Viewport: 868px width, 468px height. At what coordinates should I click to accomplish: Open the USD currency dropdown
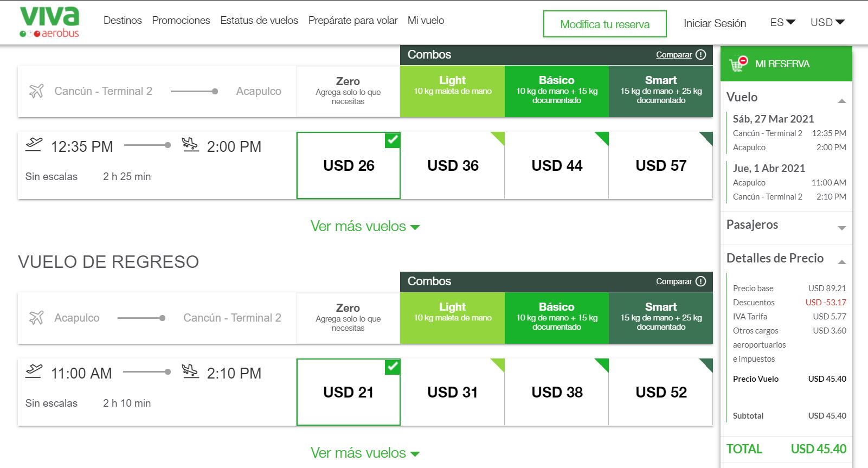tap(827, 23)
